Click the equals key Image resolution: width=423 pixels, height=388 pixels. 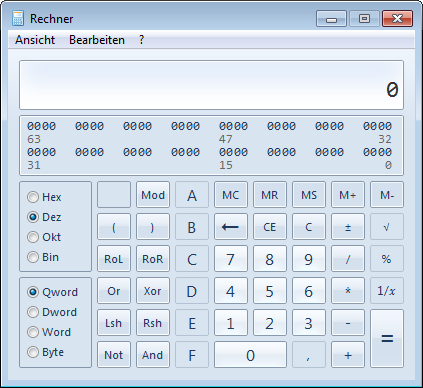coord(387,339)
